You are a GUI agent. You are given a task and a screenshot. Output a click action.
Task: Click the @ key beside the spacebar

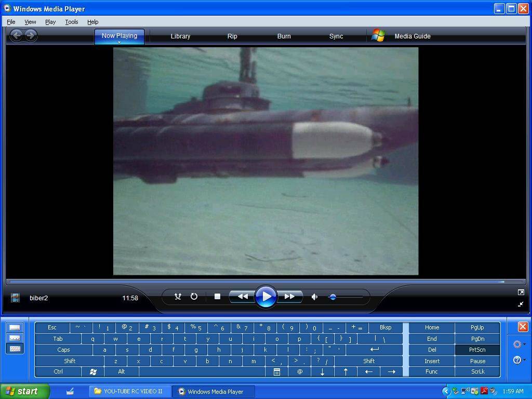point(300,372)
